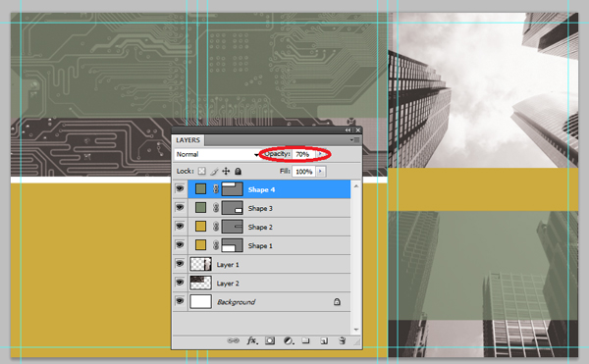Click the Background layer thumbnail
Screen dimensions: 589x364
(200, 302)
